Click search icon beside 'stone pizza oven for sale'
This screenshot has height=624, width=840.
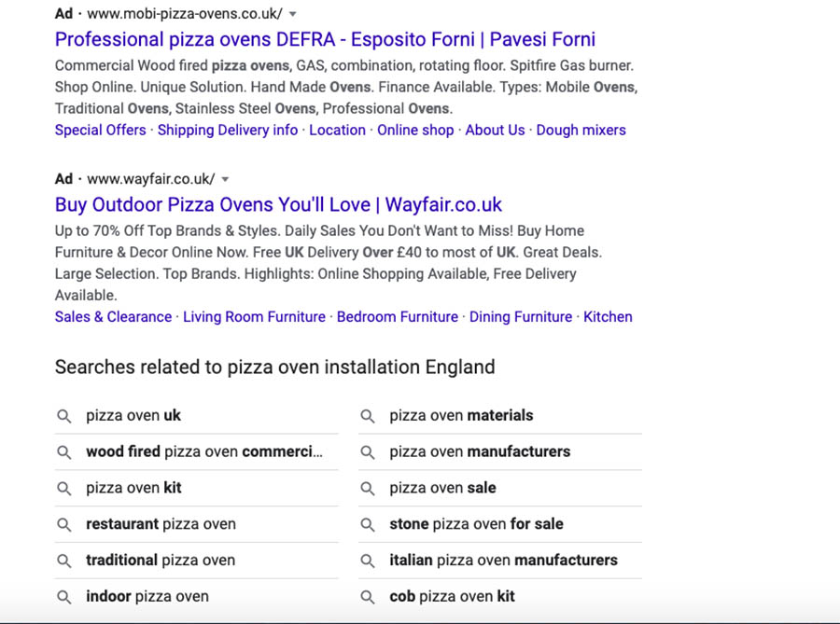click(x=367, y=524)
